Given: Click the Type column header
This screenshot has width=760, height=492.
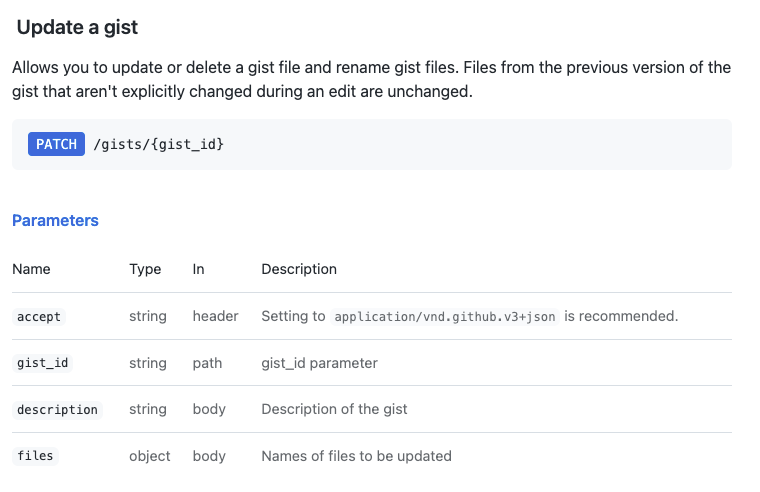Looking at the screenshot, I should pos(145,269).
